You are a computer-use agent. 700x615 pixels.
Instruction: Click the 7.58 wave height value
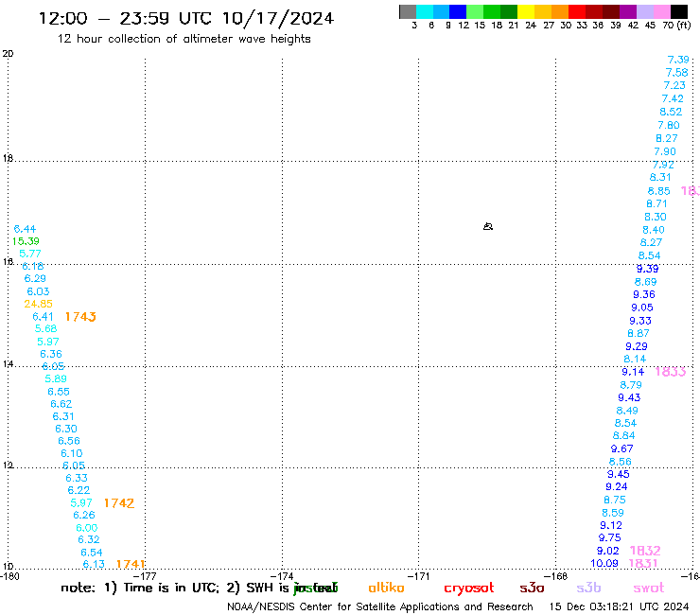(x=676, y=72)
